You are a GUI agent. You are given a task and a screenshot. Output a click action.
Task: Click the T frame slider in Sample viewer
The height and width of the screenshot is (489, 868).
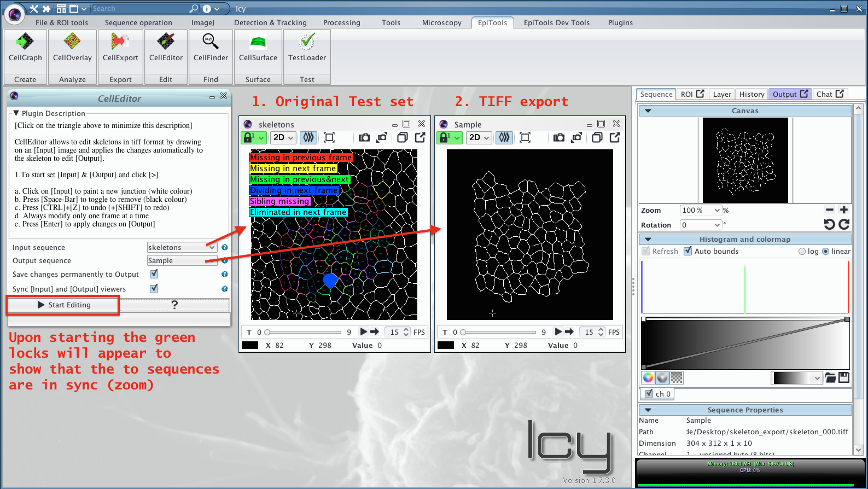(x=499, y=332)
